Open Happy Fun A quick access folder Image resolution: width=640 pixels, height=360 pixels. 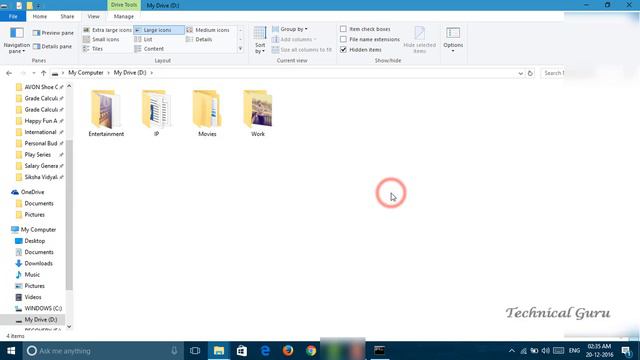click(39, 121)
